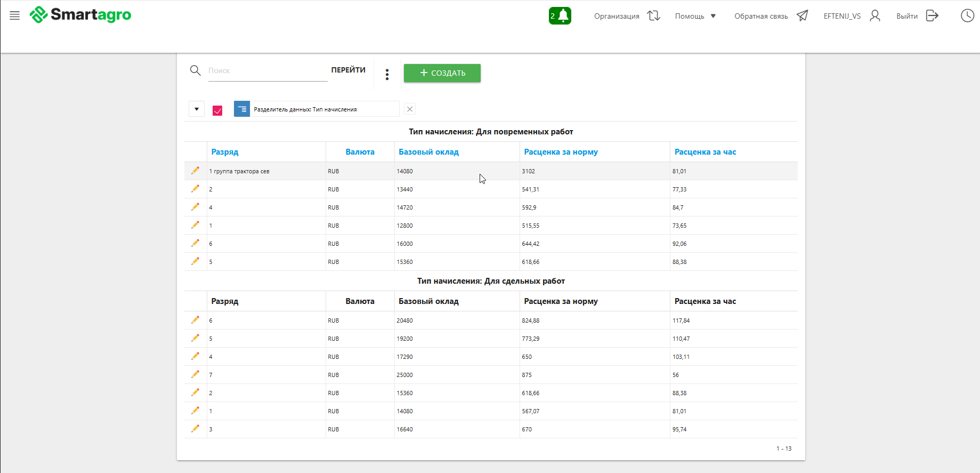Sort by Базовый оклад column header
This screenshot has width=980, height=473.
click(428, 152)
